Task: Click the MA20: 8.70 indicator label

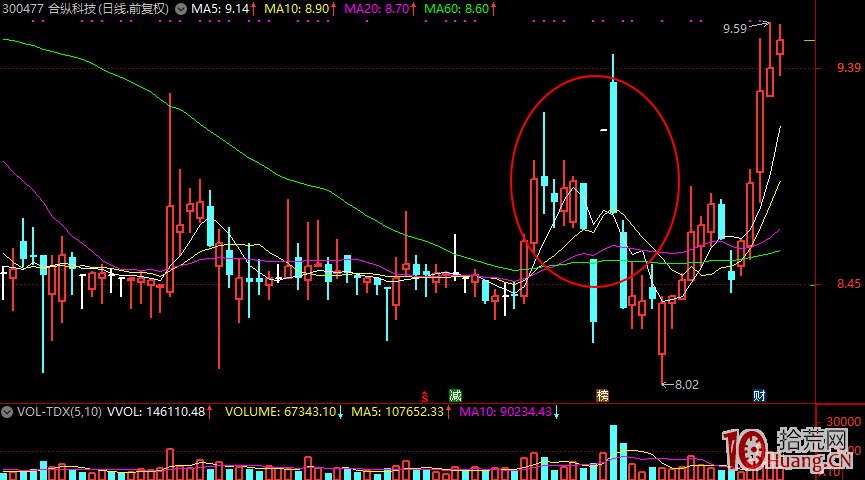Action: (x=380, y=9)
